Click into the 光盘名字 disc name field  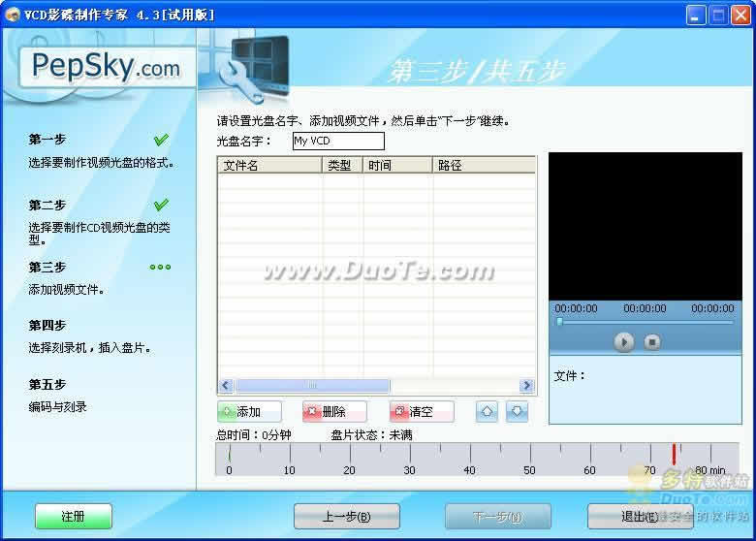[x=338, y=141]
